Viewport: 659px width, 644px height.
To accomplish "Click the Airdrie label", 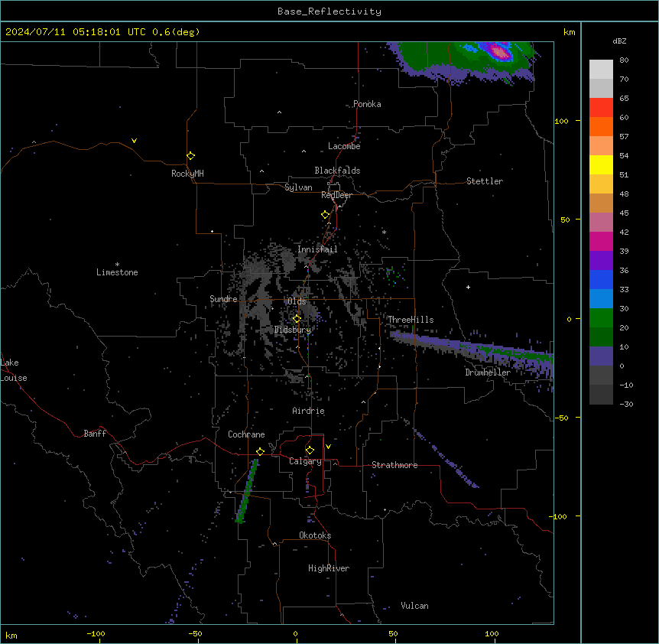I will (309, 411).
